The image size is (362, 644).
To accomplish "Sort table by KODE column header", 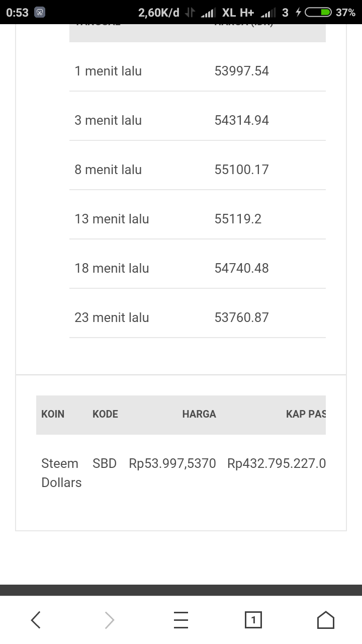I will (x=105, y=414).
